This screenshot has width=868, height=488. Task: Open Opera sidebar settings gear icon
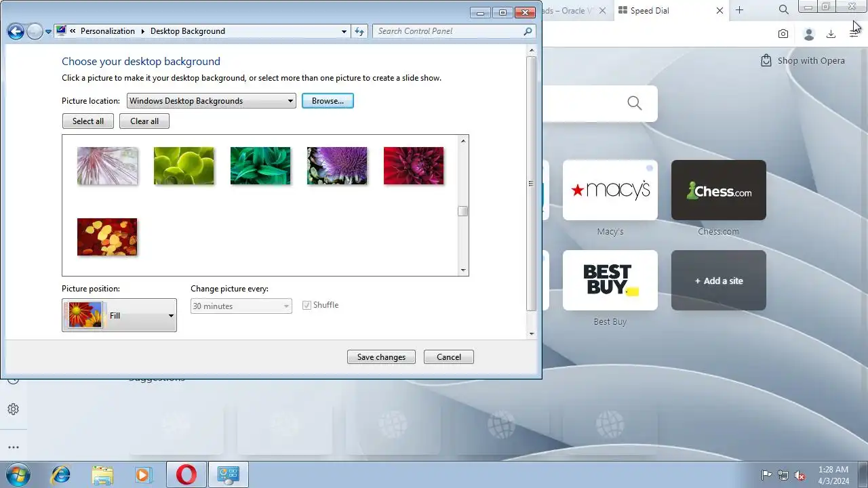click(x=13, y=409)
